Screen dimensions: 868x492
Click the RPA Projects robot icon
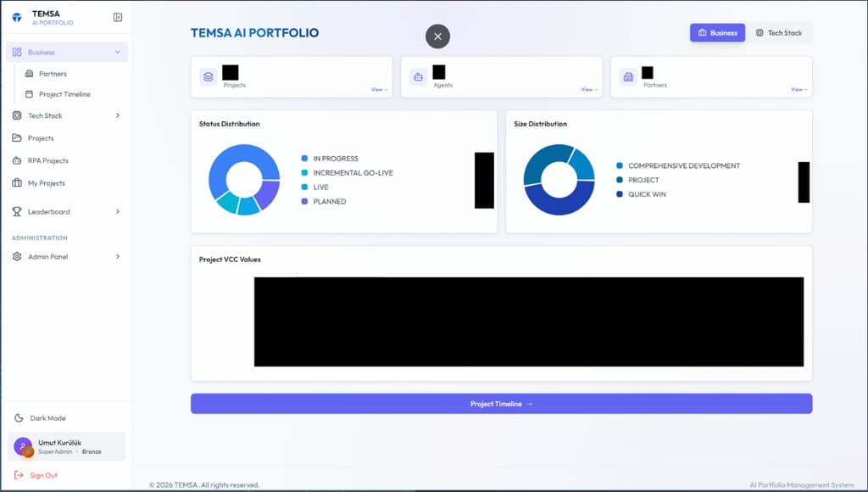17,160
